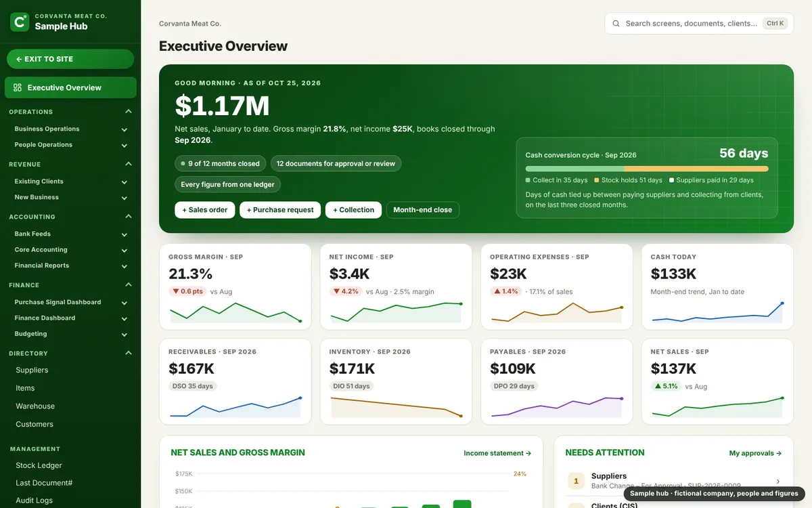Click the Stock holds 51 days legend
812x508 pixels.
(628, 180)
